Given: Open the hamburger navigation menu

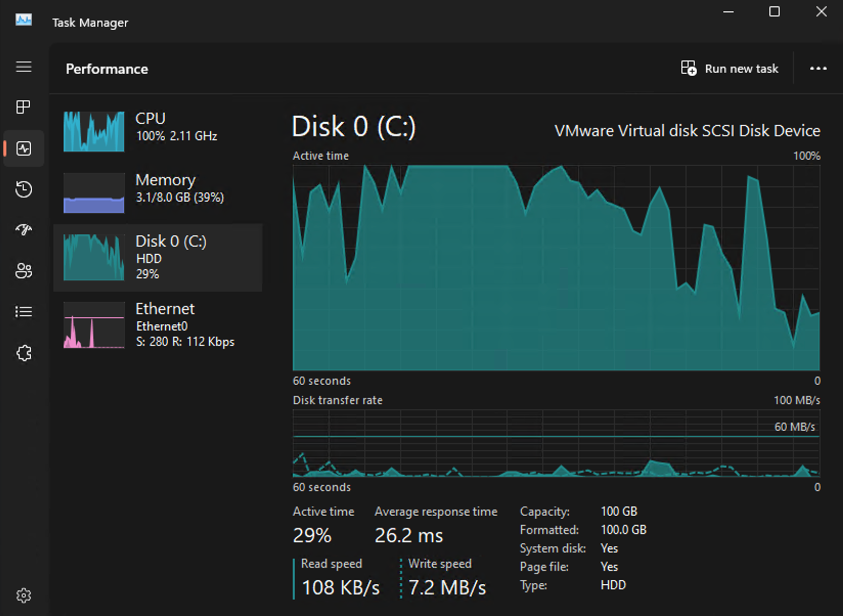Looking at the screenshot, I should [24, 67].
